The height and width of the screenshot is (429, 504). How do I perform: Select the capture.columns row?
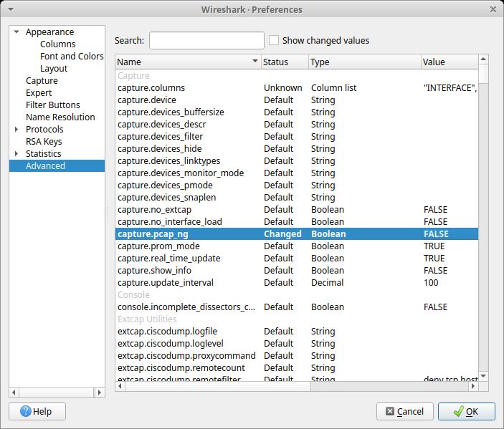(297, 87)
